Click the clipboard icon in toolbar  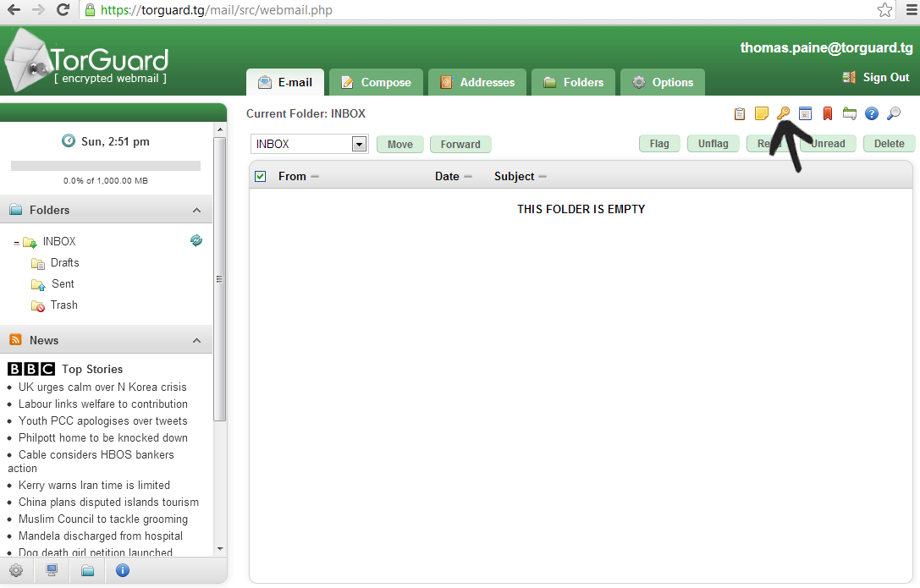pos(740,113)
